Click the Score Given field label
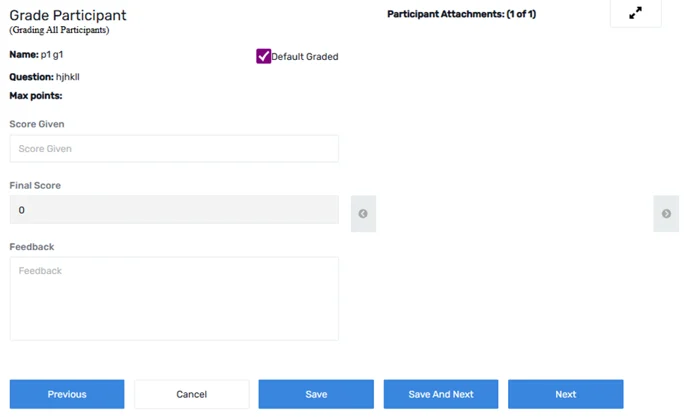 pyautogui.click(x=37, y=124)
